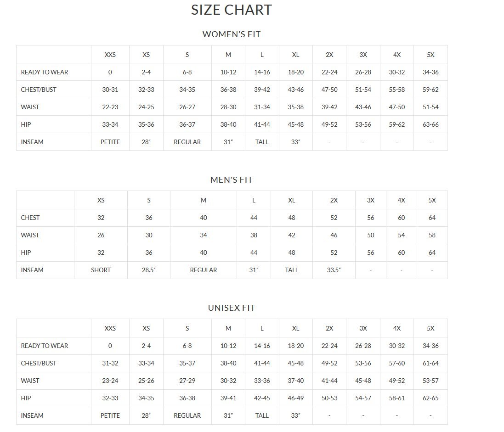
Task: Select the 36-37 hip value in Women's Fit
Action: click(187, 124)
